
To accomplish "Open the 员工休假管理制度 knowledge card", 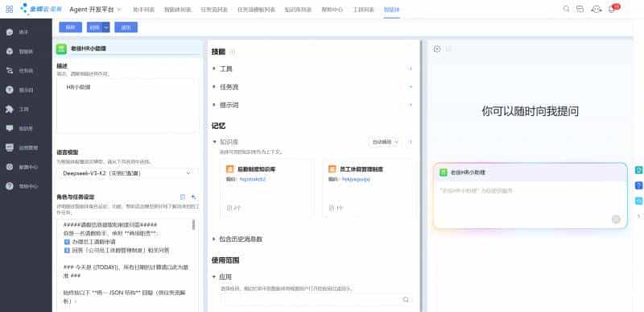I will point(368,189).
